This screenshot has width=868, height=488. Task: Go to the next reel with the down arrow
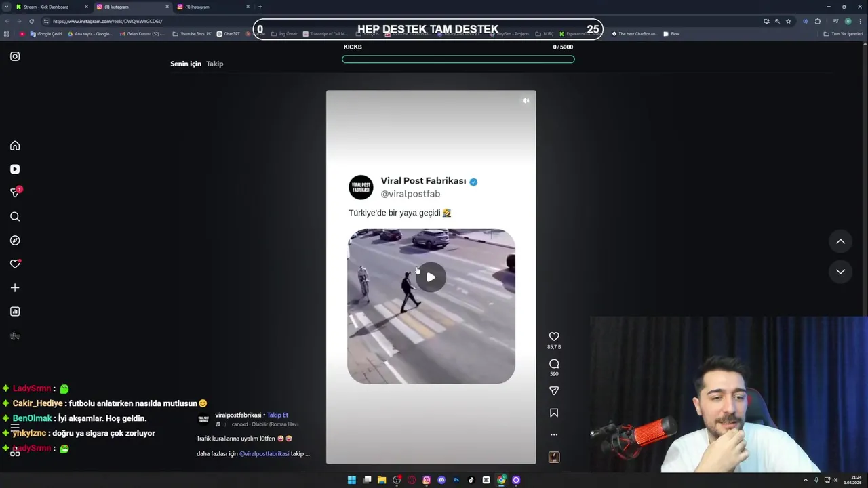point(840,272)
